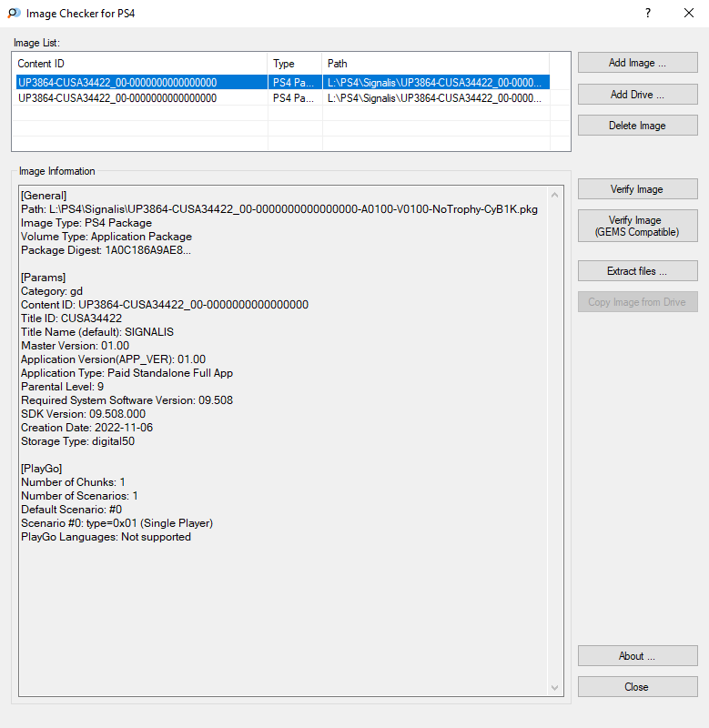Select the second unhighlighted image list row

click(283, 98)
